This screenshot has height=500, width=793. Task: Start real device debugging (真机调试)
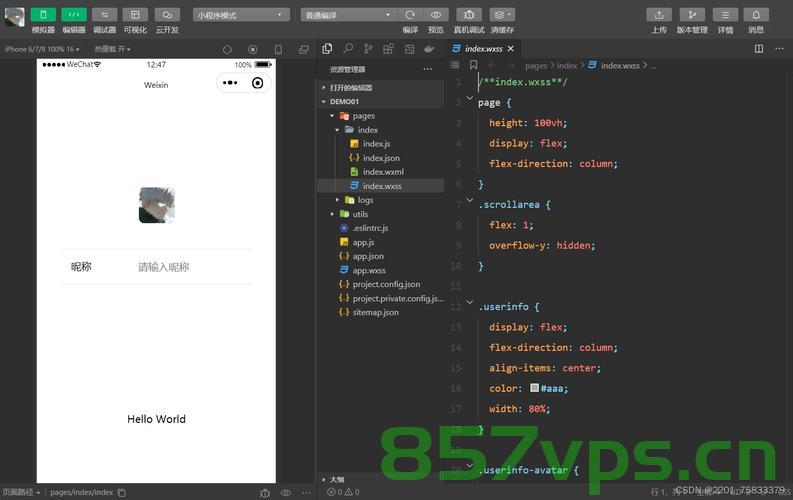(x=469, y=15)
